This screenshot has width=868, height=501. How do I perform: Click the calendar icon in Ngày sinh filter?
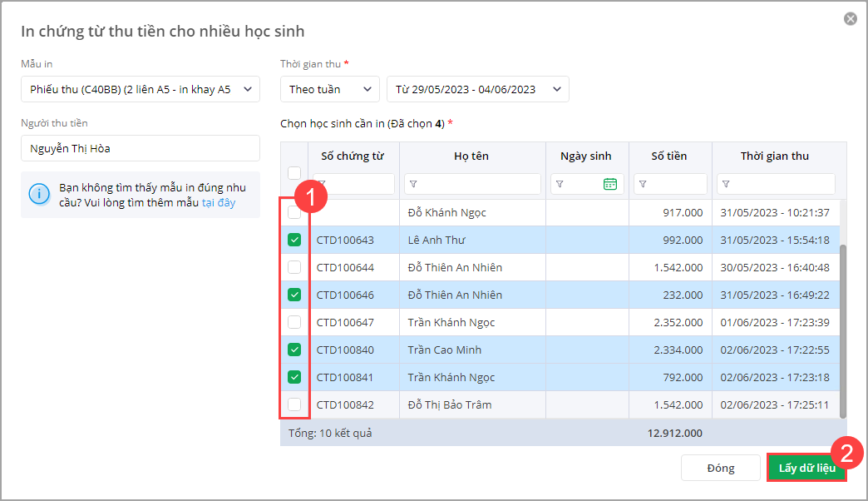[610, 184]
